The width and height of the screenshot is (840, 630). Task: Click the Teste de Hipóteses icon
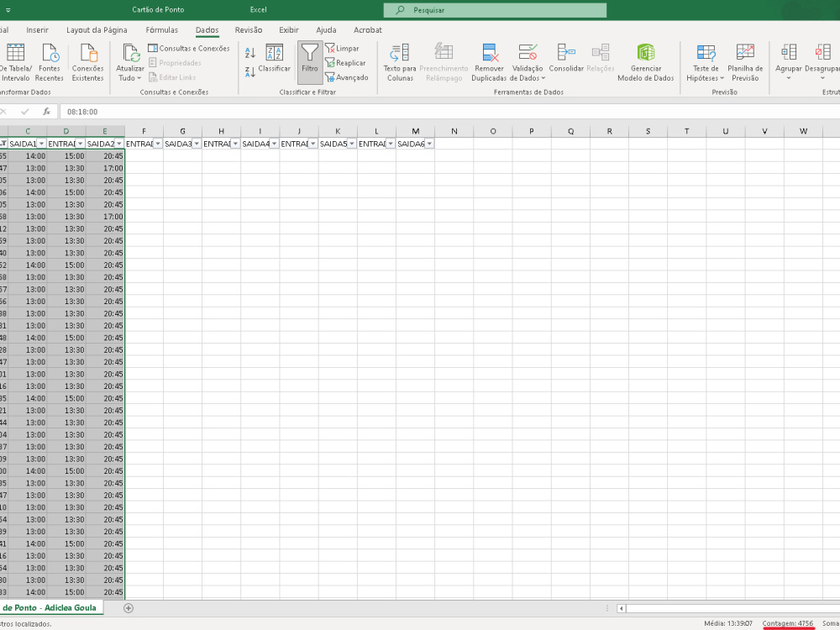click(706, 52)
